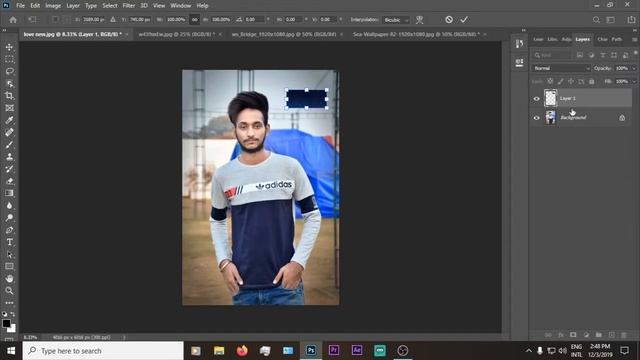Go to Photoshop Home screen
Viewport: 640px width, 360px height.
click(x=13, y=20)
